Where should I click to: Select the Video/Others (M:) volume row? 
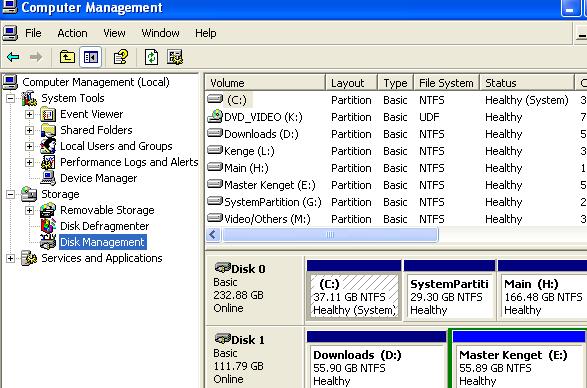pos(396,219)
